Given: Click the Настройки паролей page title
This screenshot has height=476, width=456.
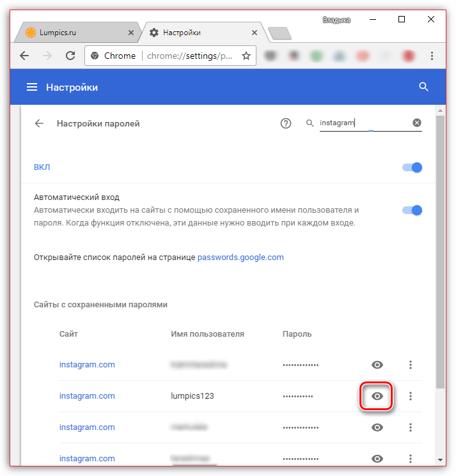Looking at the screenshot, I should [x=98, y=123].
